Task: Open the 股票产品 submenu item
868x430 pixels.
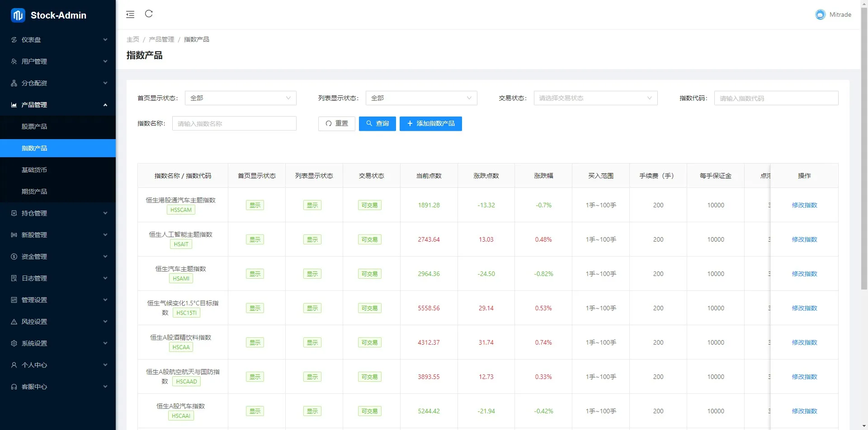Action: click(x=34, y=126)
